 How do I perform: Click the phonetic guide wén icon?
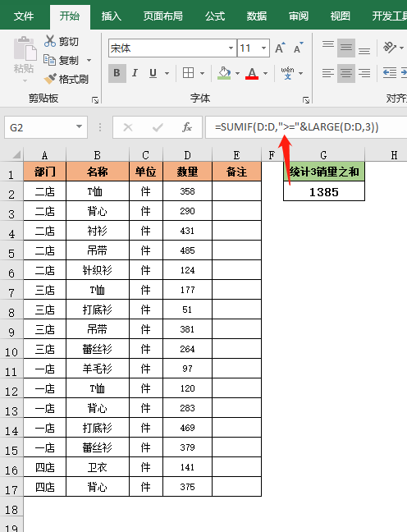(x=288, y=73)
